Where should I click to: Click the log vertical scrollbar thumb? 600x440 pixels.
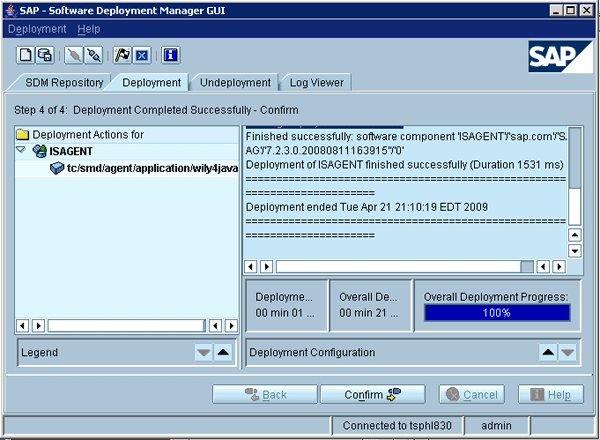click(575, 158)
